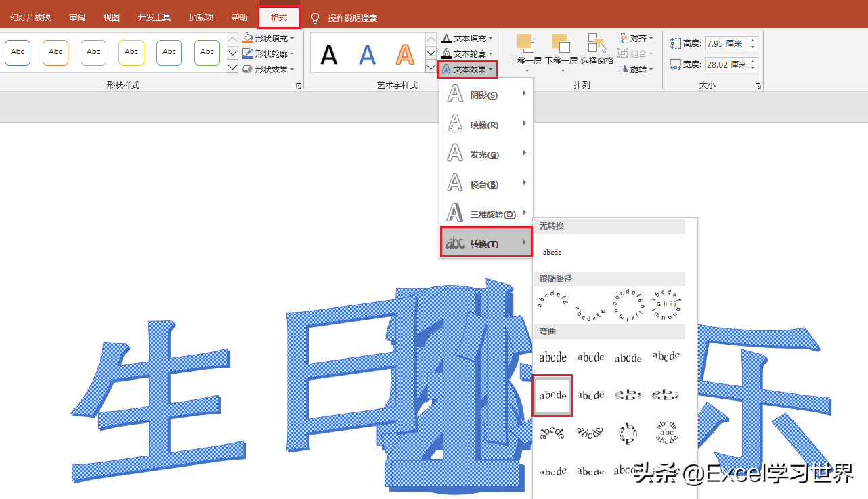Screen dimensions: 868x499
Task: Apply the blue-outlined Abc shape style
Action: (x=18, y=52)
